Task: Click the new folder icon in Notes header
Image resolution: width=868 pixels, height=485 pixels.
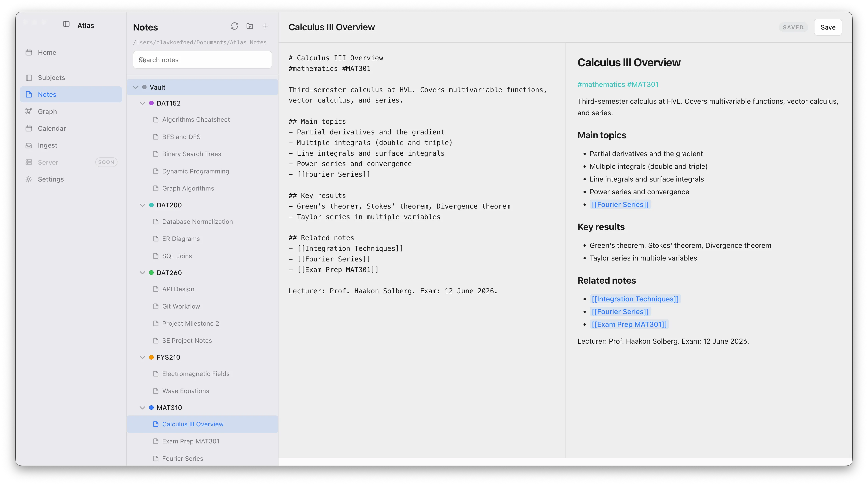Action: tap(250, 26)
